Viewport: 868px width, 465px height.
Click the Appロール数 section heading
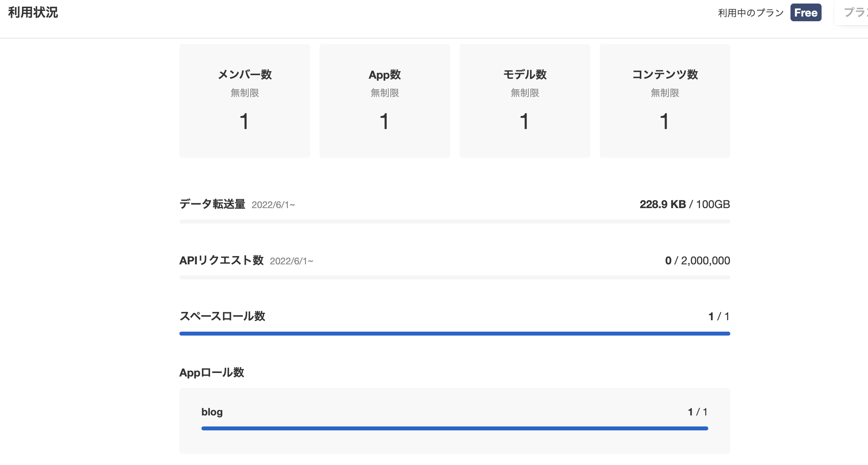coord(212,373)
